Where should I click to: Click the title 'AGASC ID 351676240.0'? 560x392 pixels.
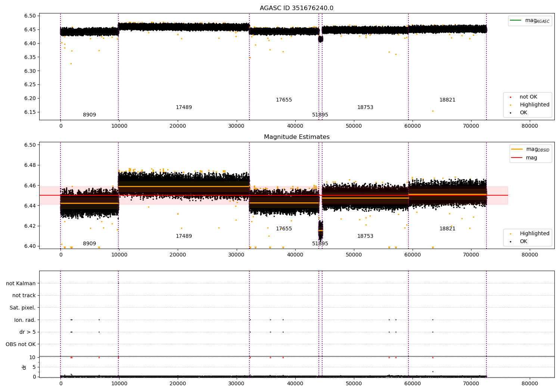click(296, 8)
